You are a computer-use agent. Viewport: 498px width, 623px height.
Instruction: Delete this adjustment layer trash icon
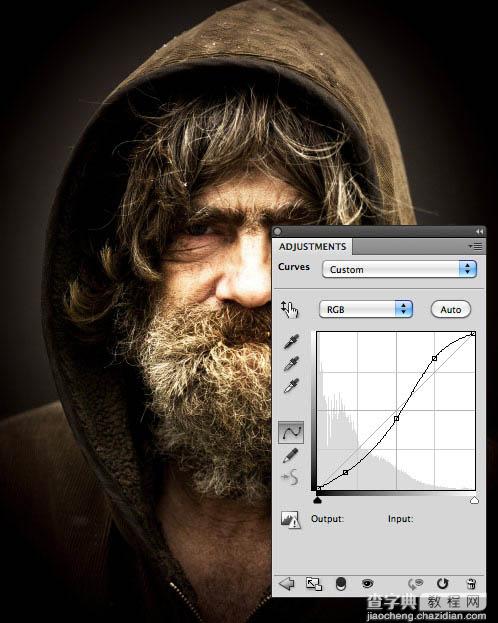point(471,583)
